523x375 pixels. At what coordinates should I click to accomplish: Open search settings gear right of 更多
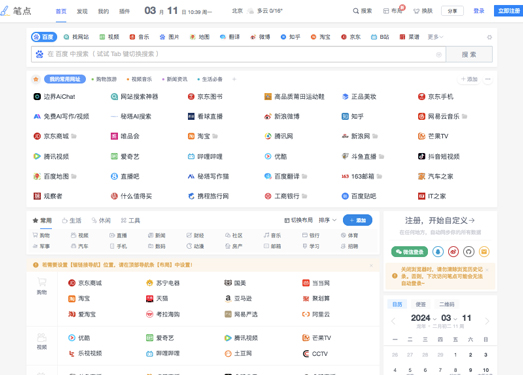[x=489, y=37]
